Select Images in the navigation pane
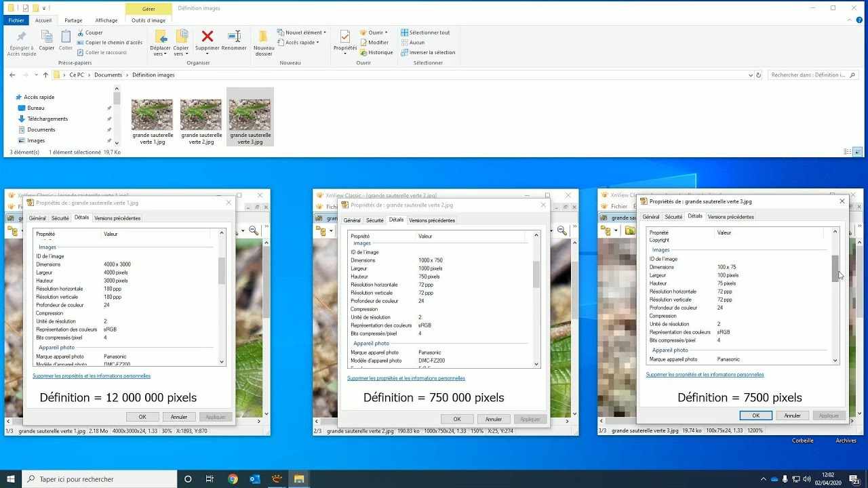This screenshot has width=868, height=488. [x=36, y=140]
